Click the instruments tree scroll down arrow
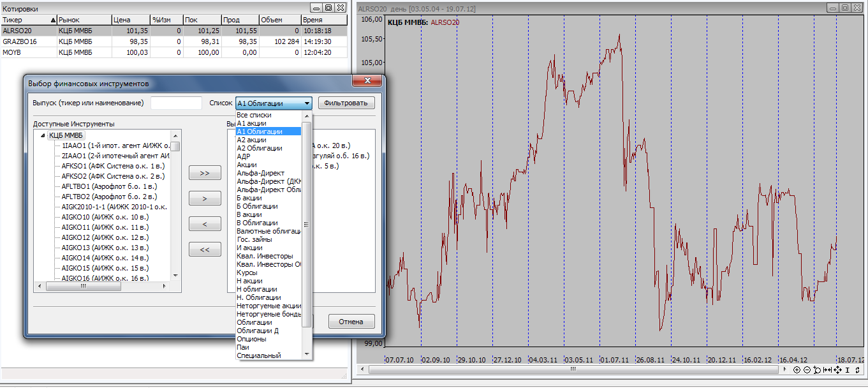The width and height of the screenshot is (868, 388). point(175,275)
